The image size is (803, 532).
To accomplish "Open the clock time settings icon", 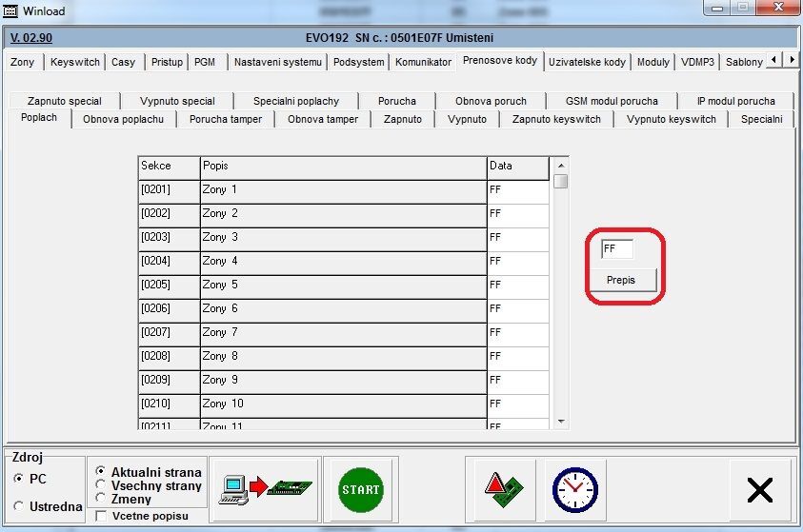I will coord(574,489).
